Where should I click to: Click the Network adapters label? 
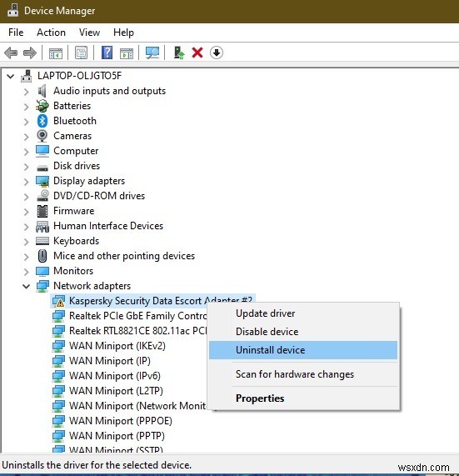point(92,286)
